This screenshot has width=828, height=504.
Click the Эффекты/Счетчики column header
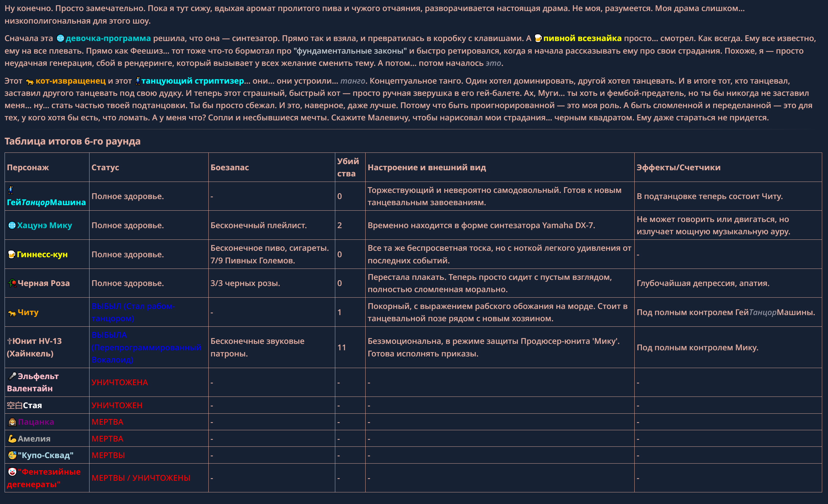click(x=678, y=167)
